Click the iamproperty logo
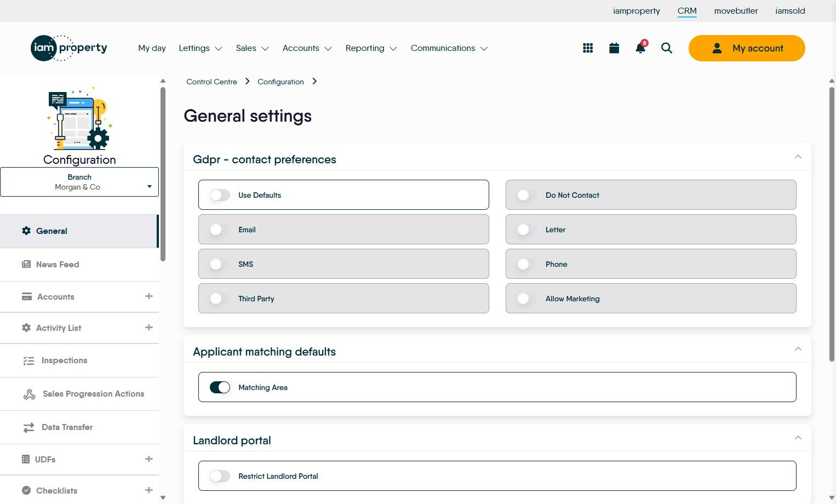Image resolution: width=836 pixels, height=504 pixels. [x=69, y=48]
